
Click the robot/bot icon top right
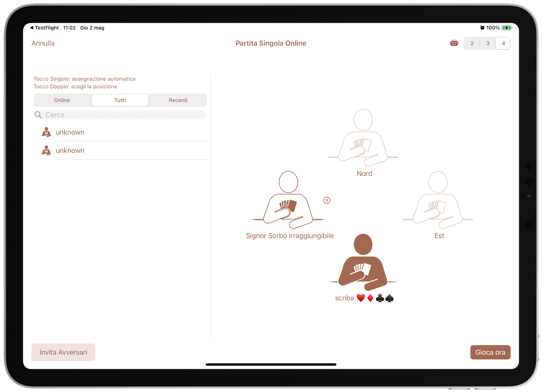tap(454, 43)
